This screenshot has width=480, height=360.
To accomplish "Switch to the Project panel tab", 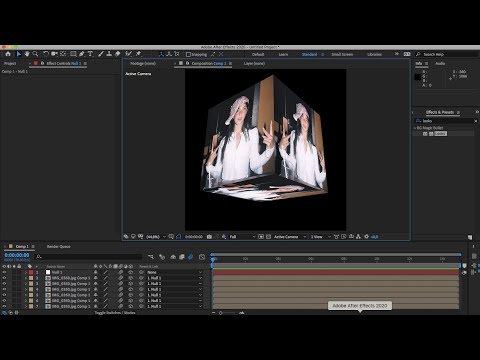I will pos(10,63).
